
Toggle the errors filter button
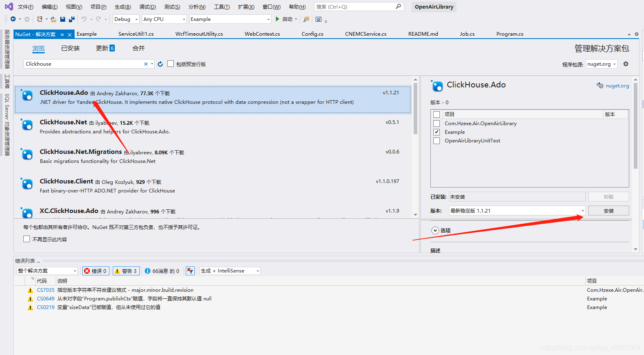[x=95, y=271]
